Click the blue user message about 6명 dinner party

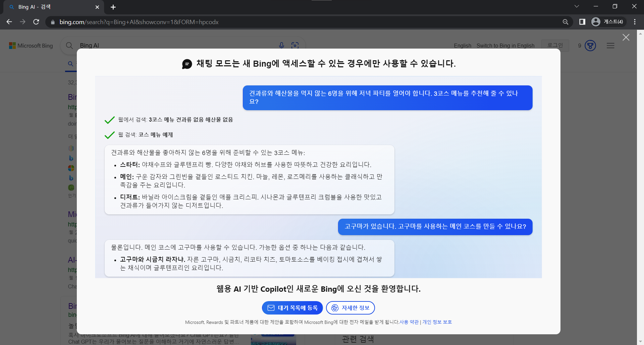click(x=387, y=97)
